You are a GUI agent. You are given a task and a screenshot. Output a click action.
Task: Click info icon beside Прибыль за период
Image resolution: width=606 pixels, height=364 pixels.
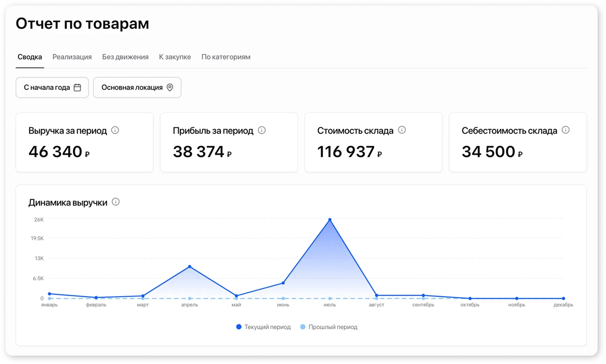click(x=262, y=130)
